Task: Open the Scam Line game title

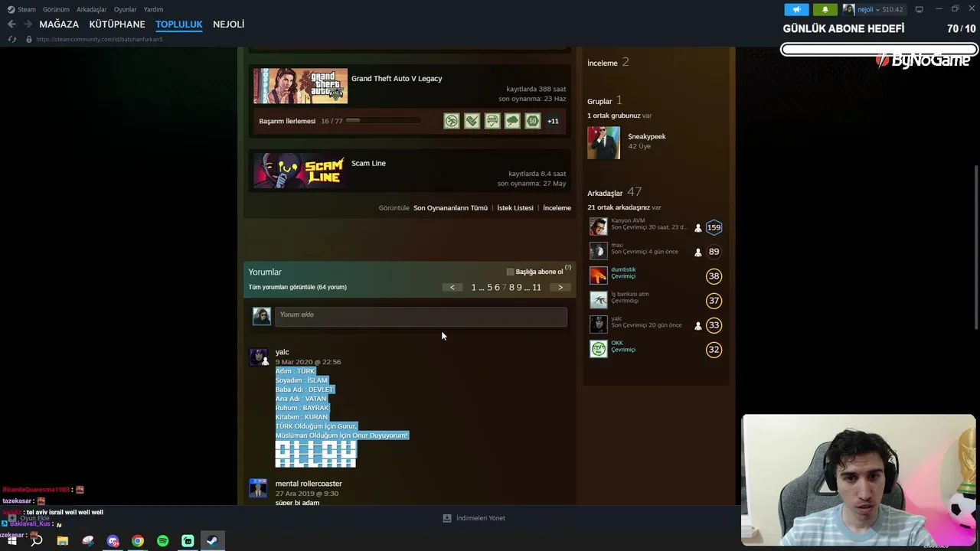Action: coord(368,163)
